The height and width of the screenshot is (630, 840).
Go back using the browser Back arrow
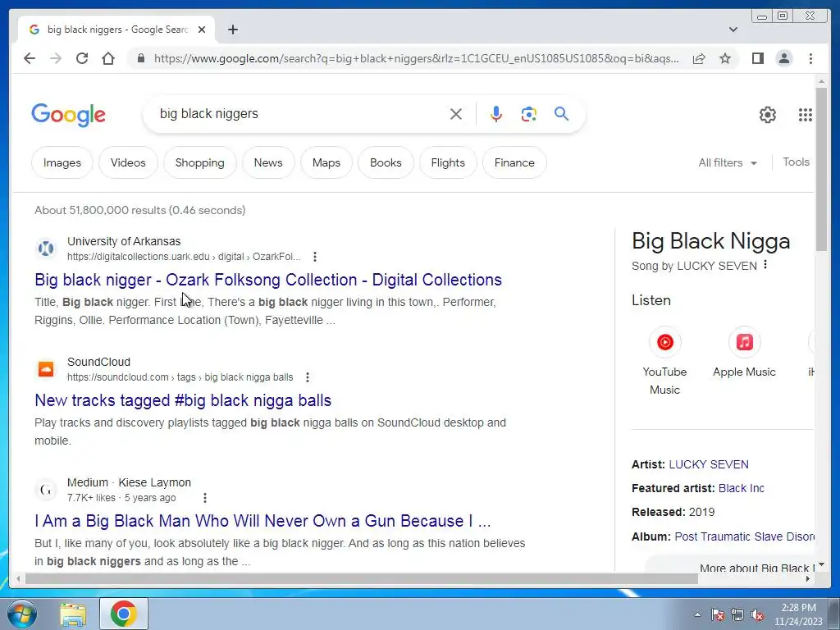click(30, 58)
